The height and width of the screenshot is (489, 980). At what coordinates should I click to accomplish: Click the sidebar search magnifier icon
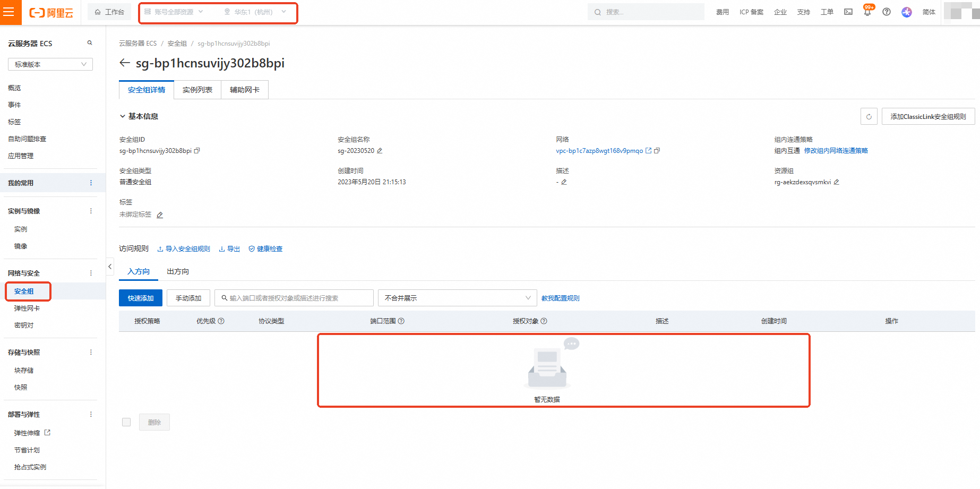click(x=90, y=43)
